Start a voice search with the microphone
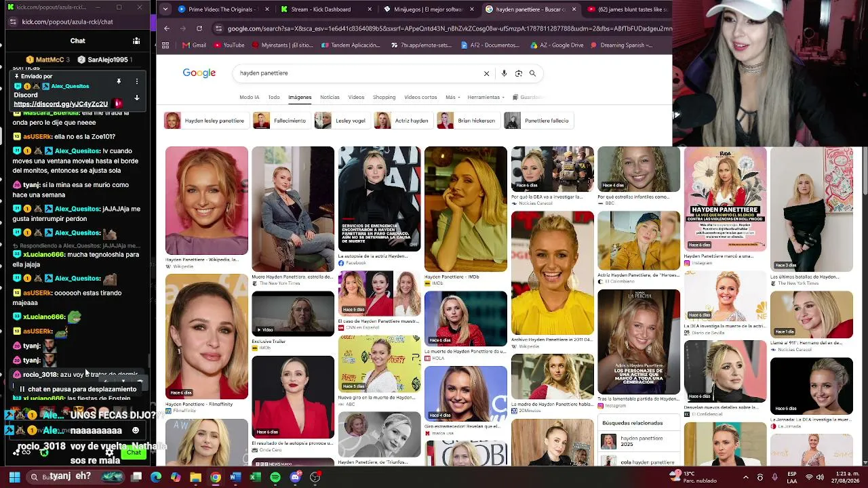The height and width of the screenshot is (488, 868). [504, 73]
